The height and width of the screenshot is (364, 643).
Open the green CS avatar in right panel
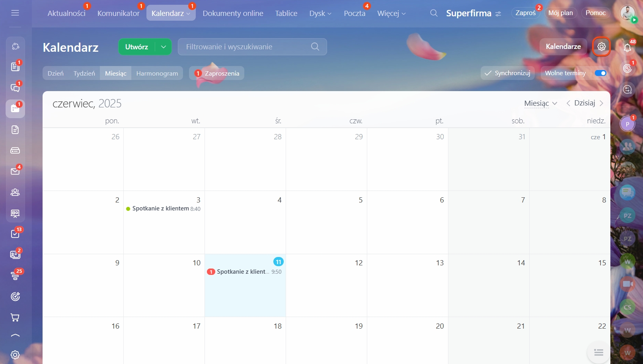pos(627,307)
